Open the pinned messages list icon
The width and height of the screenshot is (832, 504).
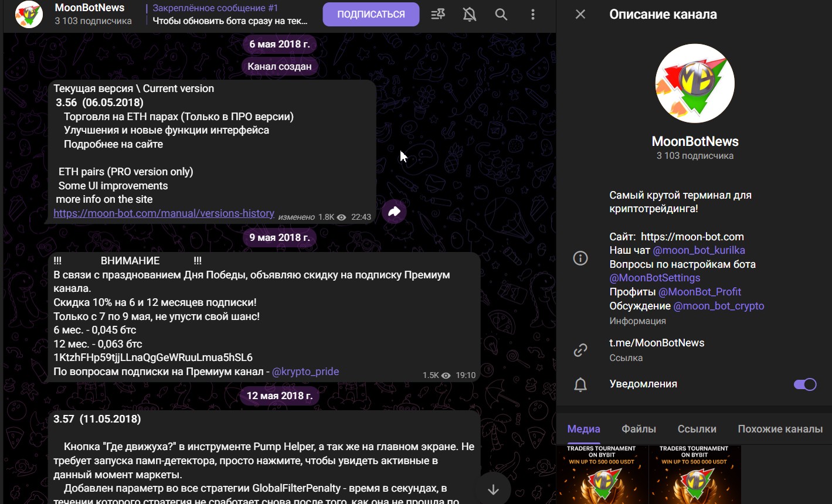438,15
